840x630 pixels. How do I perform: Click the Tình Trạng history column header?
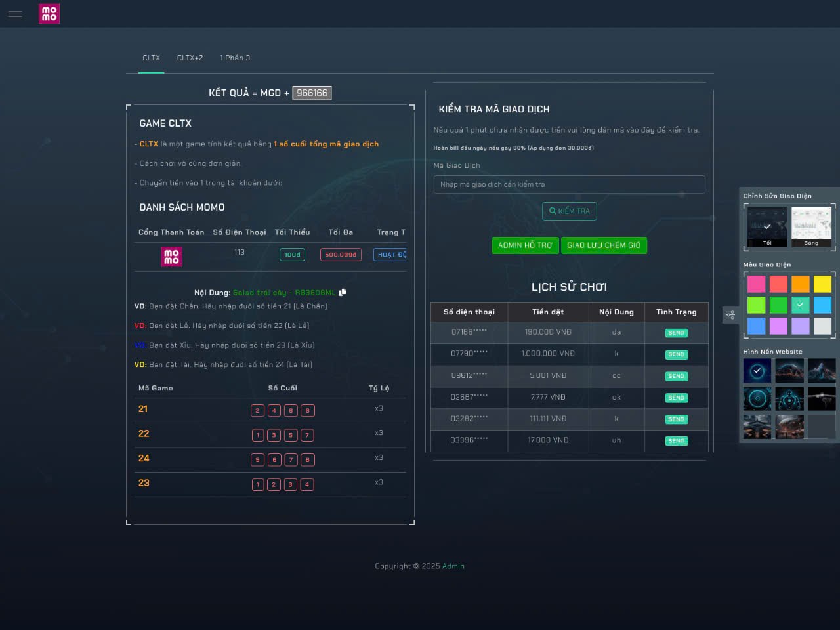(x=677, y=312)
